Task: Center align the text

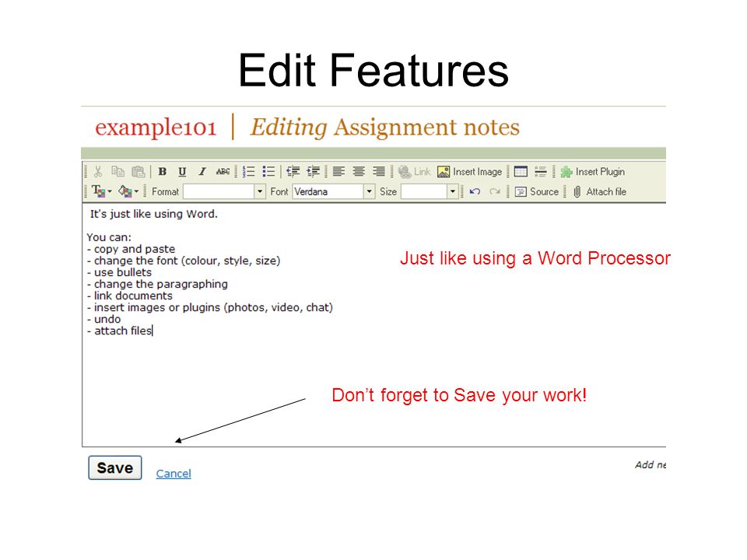Action: [359, 171]
